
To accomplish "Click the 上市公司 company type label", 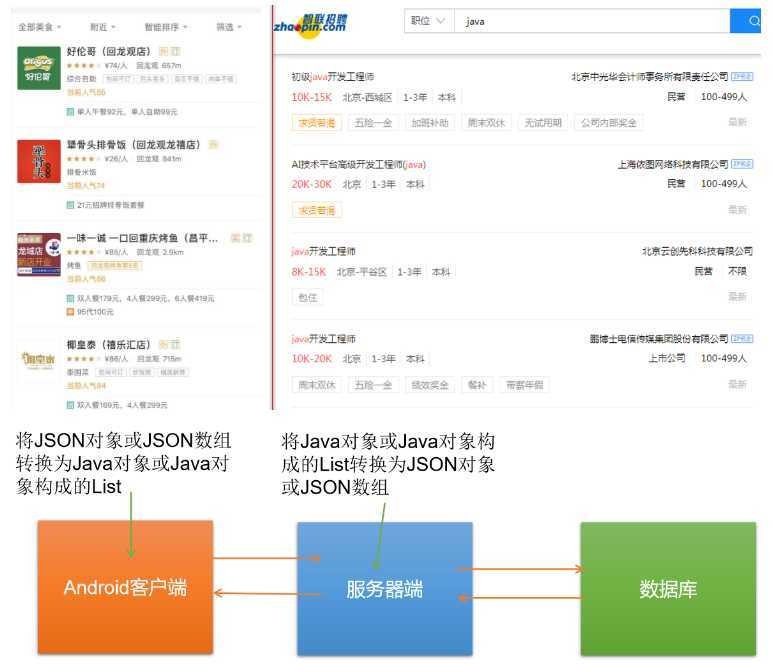I will coord(667,358).
